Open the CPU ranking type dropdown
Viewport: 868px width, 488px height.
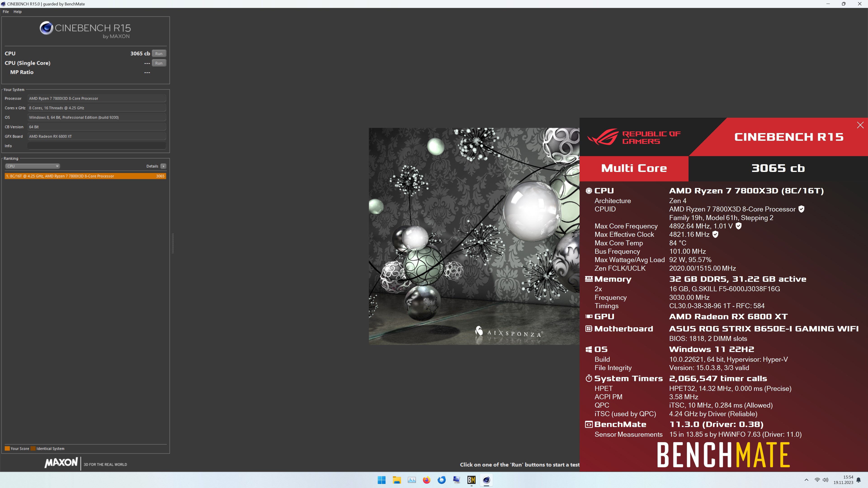click(33, 166)
